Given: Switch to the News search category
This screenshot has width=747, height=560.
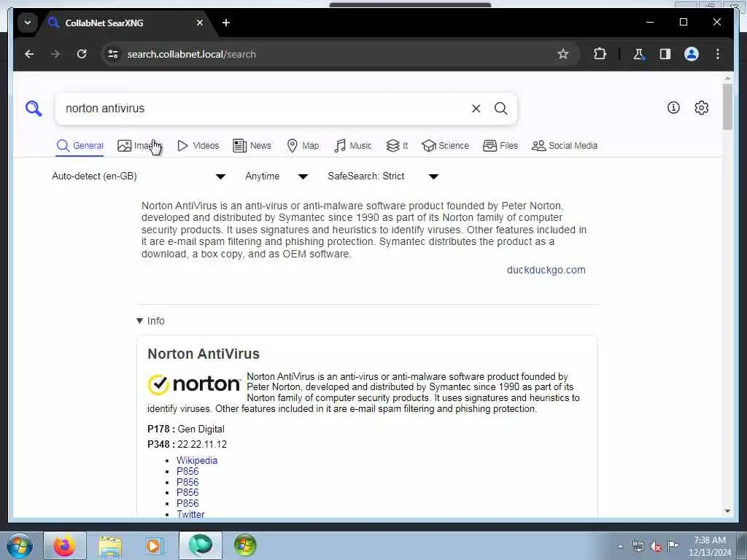Looking at the screenshot, I should click(252, 146).
